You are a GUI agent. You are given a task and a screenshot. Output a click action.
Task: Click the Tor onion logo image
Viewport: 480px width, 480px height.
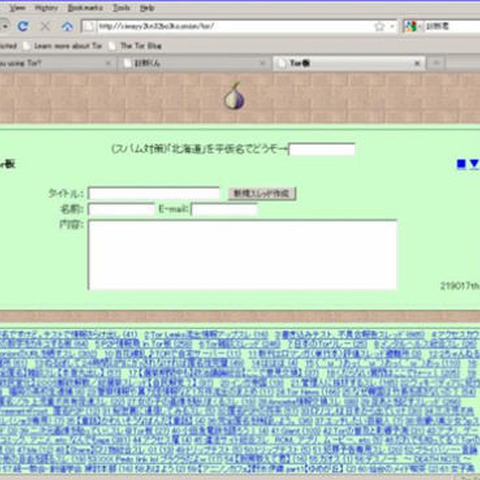234,96
